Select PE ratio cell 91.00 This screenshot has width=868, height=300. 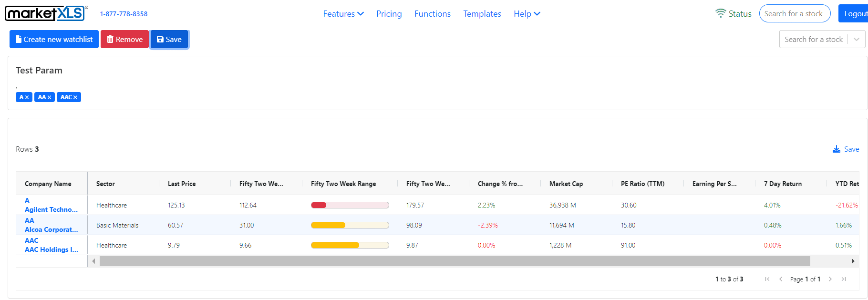628,245
